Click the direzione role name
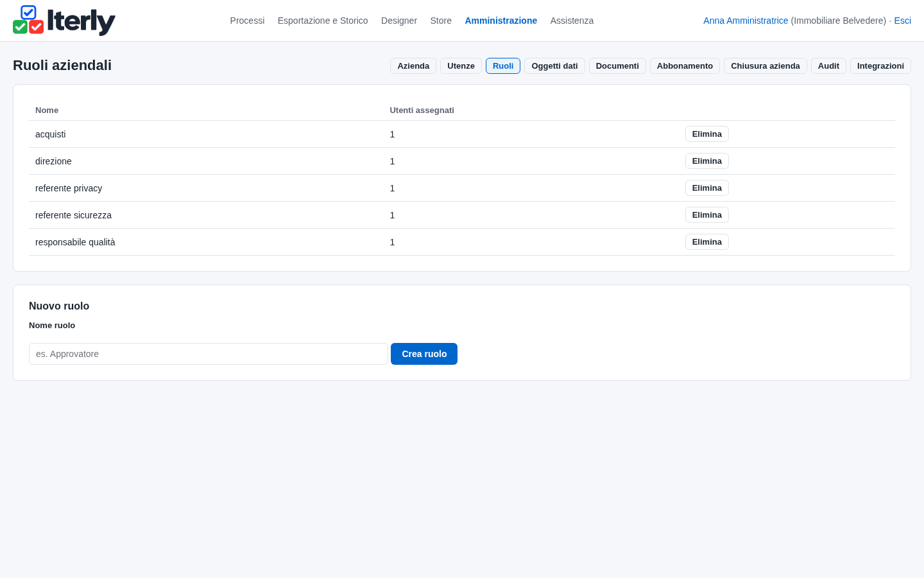 (53, 161)
